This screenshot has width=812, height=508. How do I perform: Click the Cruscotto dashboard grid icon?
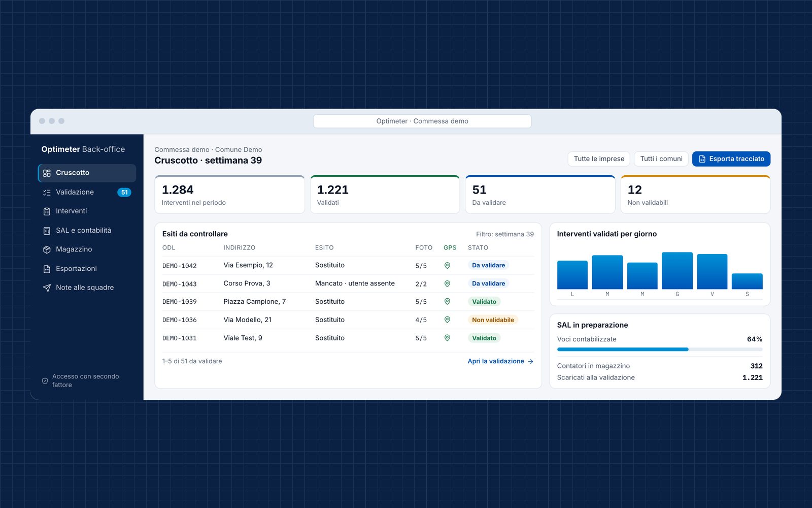click(47, 173)
